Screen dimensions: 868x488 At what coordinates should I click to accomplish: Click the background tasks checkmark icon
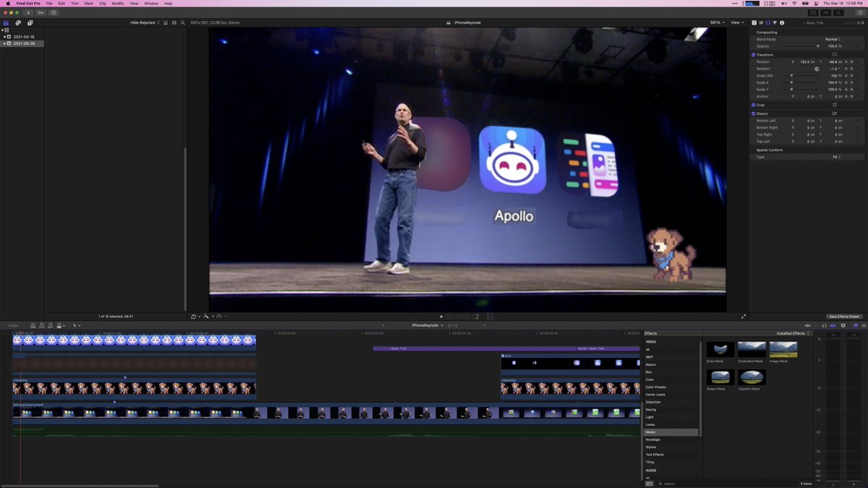pyautogui.click(x=54, y=12)
